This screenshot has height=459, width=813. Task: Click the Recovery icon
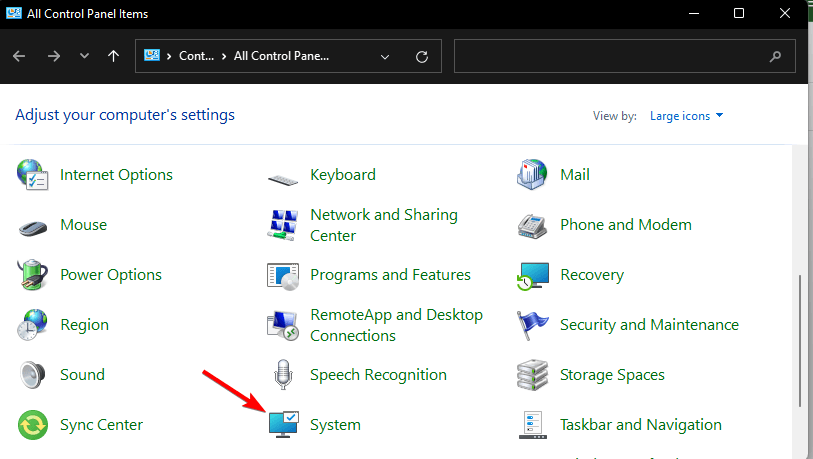tap(533, 274)
